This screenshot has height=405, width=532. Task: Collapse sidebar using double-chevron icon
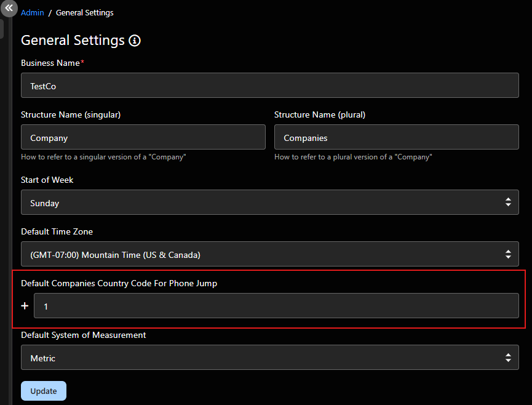(9, 8)
